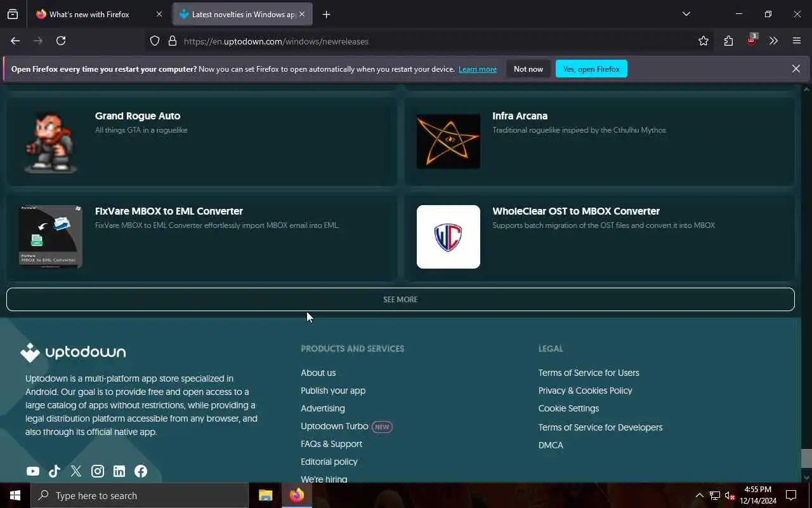This screenshot has width=812, height=508.
Task: Open Uptodown's Facebook icon
Action: tap(141, 471)
